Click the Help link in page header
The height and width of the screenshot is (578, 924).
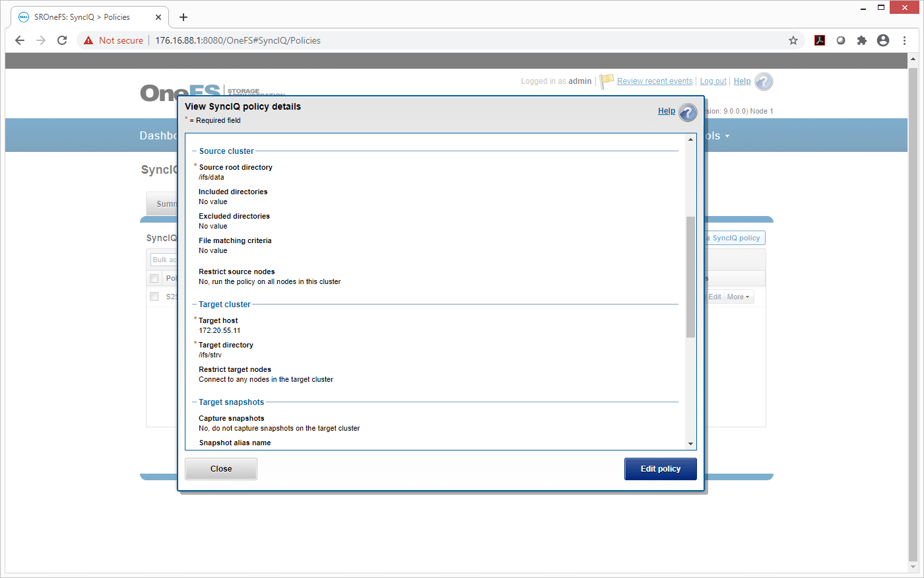click(742, 81)
